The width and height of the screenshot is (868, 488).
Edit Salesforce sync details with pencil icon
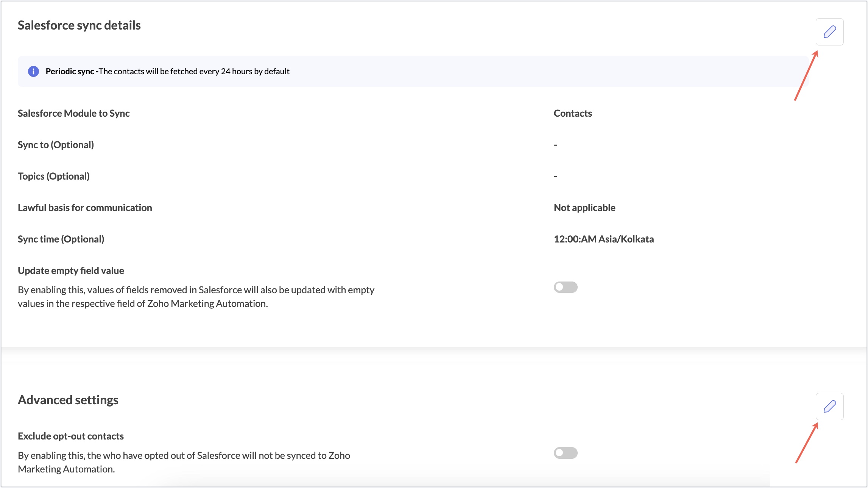(829, 32)
